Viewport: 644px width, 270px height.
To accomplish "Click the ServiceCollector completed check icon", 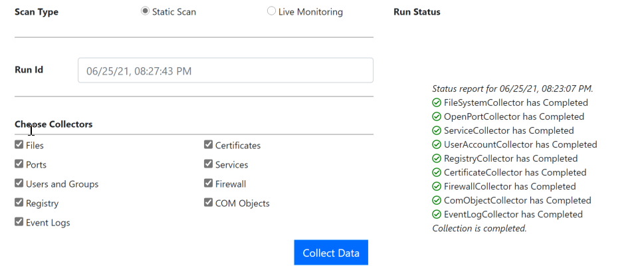I will point(437,131).
